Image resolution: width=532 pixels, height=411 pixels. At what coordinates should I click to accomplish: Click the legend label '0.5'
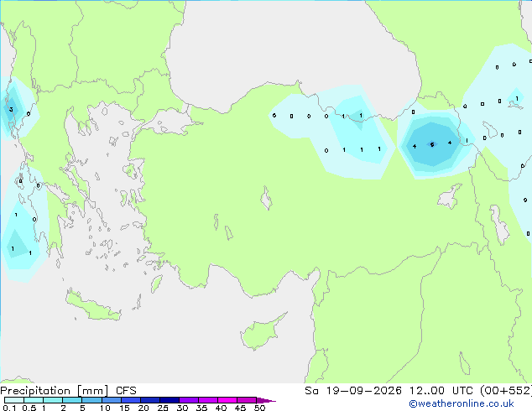tap(29, 408)
